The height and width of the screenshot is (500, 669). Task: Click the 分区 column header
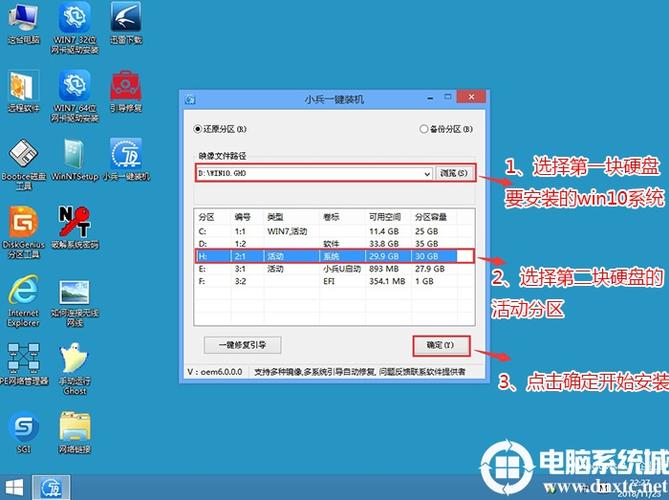coord(207,217)
